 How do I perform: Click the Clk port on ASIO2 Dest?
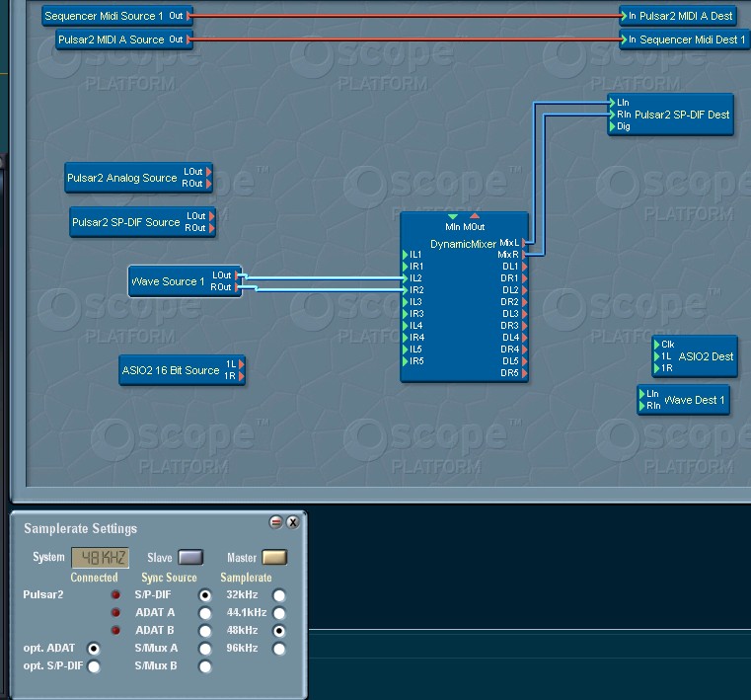(656, 345)
